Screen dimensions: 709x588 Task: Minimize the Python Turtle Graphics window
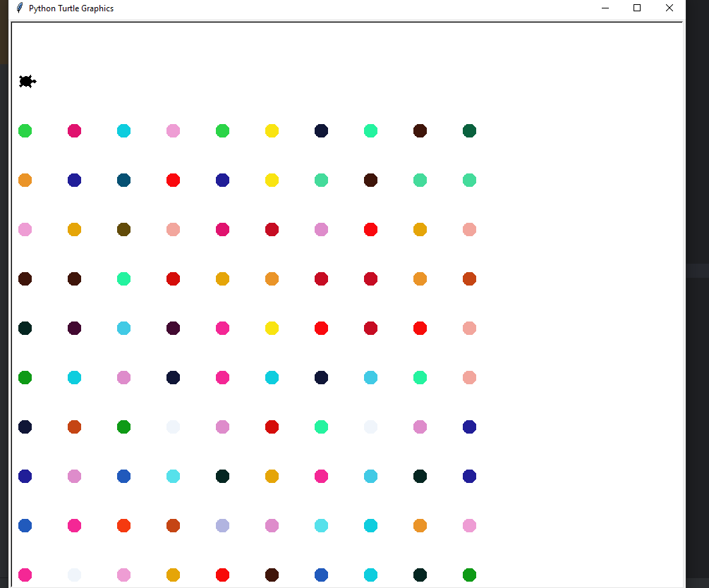[x=605, y=8]
